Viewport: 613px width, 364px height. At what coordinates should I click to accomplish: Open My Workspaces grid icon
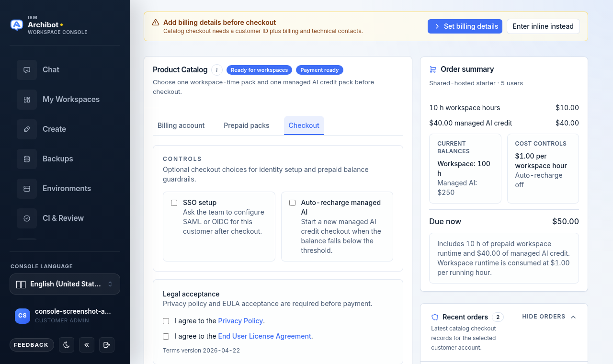[x=27, y=100]
